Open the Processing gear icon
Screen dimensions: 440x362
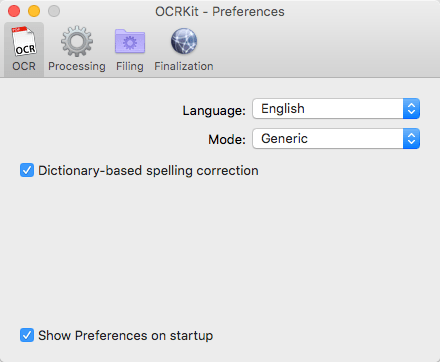[x=77, y=41]
